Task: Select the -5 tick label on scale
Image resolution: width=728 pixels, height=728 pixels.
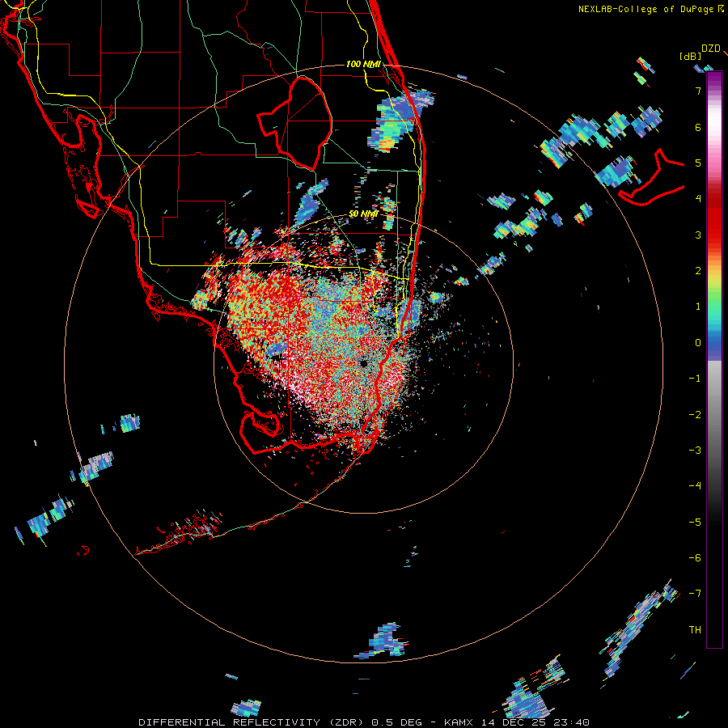Action: 695,522
